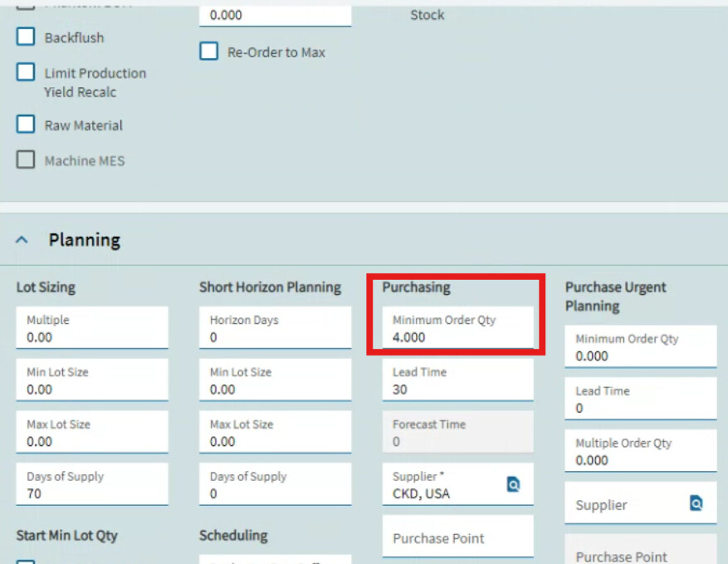Click the Supplier CKD, USA field

click(457, 484)
